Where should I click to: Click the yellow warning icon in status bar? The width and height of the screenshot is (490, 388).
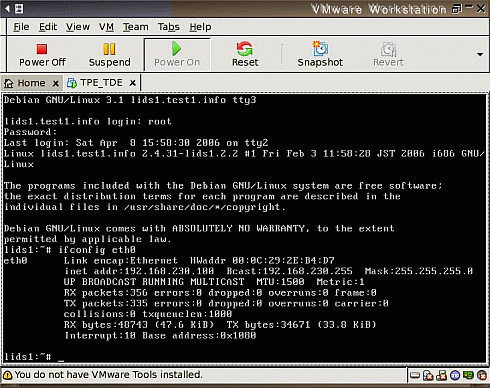[8, 375]
